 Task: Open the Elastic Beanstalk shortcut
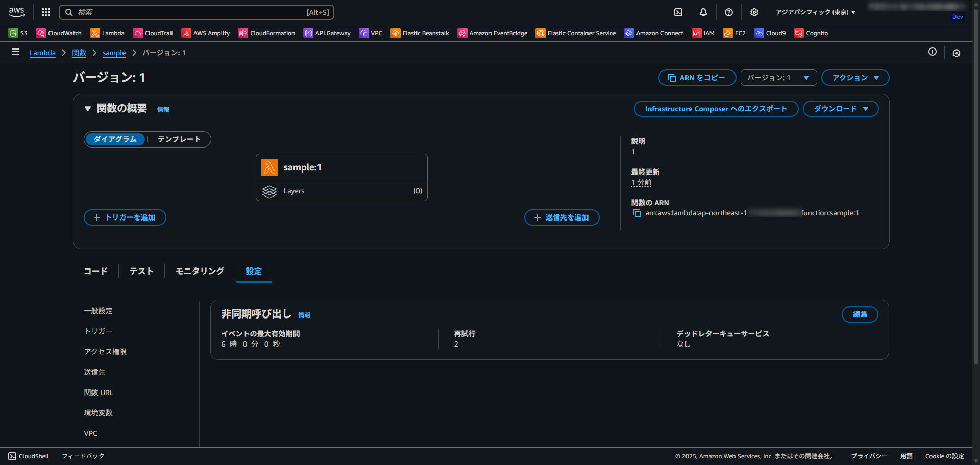click(x=420, y=33)
